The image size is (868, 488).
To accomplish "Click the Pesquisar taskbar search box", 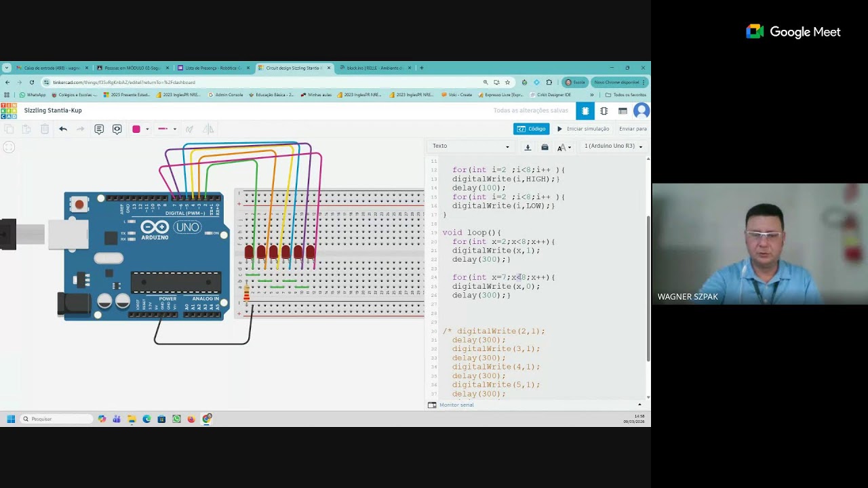I will (56, 419).
